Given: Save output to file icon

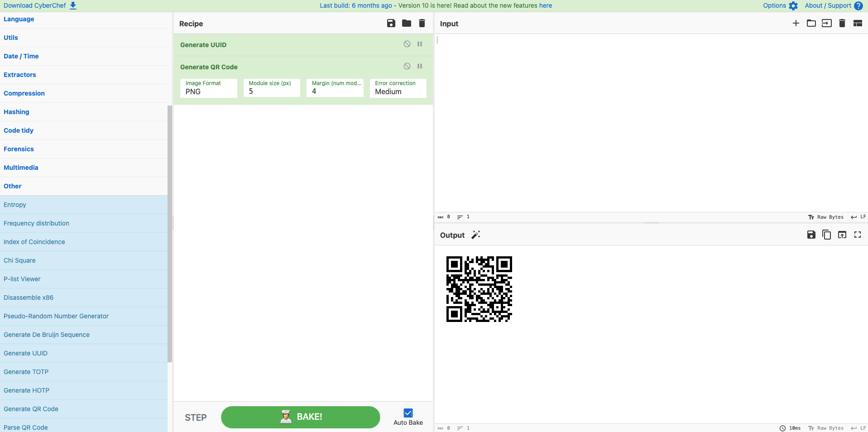Looking at the screenshot, I should pos(811,235).
